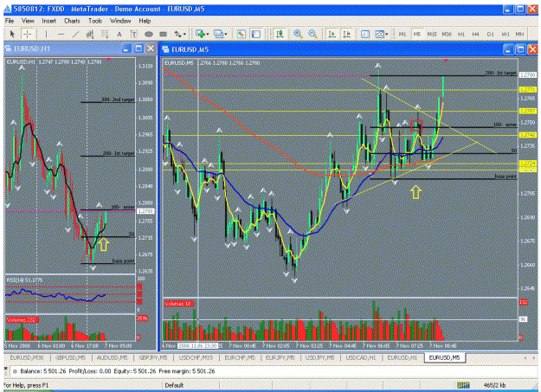The height and width of the screenshot is (392, 541).
Task: Click the Templates toolbar icon
Action: click(x=379, y=34)
